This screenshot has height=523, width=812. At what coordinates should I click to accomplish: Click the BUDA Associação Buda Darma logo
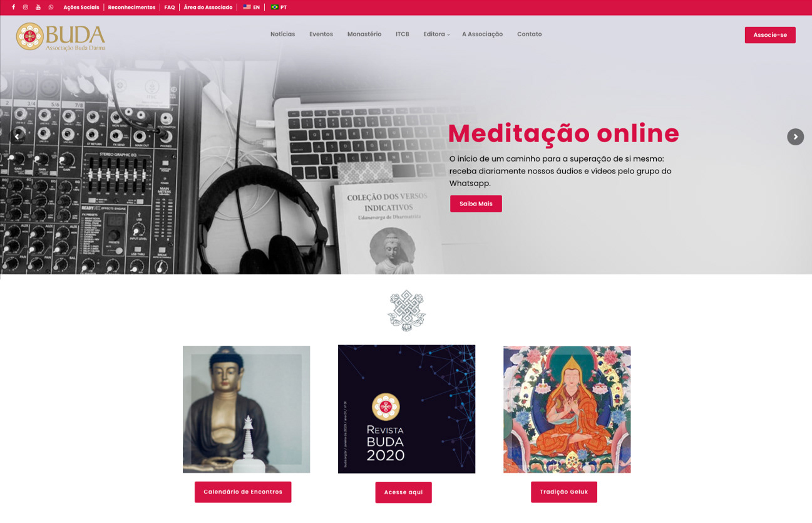pos(61,36)
